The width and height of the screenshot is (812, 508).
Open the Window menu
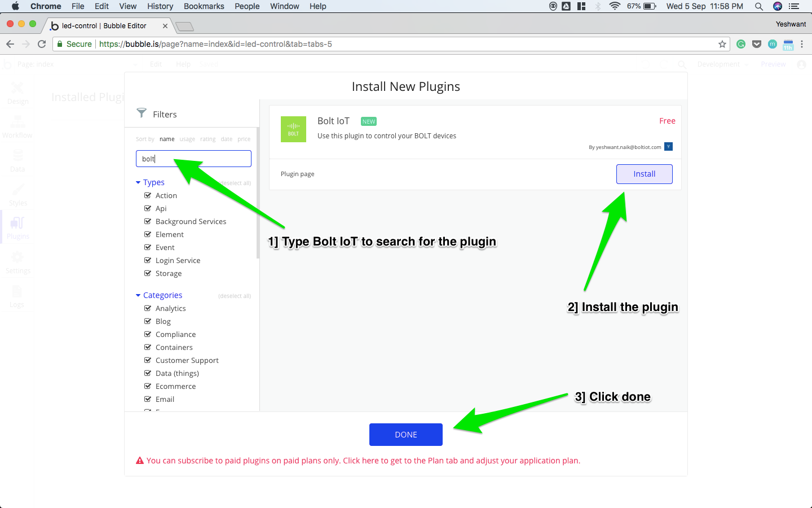pyautogui.click(x=285, y=6)
